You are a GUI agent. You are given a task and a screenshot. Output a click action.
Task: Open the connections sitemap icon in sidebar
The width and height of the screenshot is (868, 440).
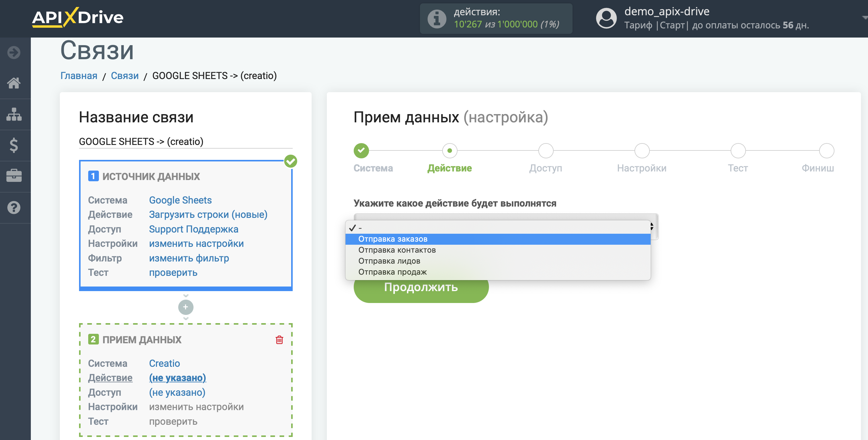click(14, 114)
